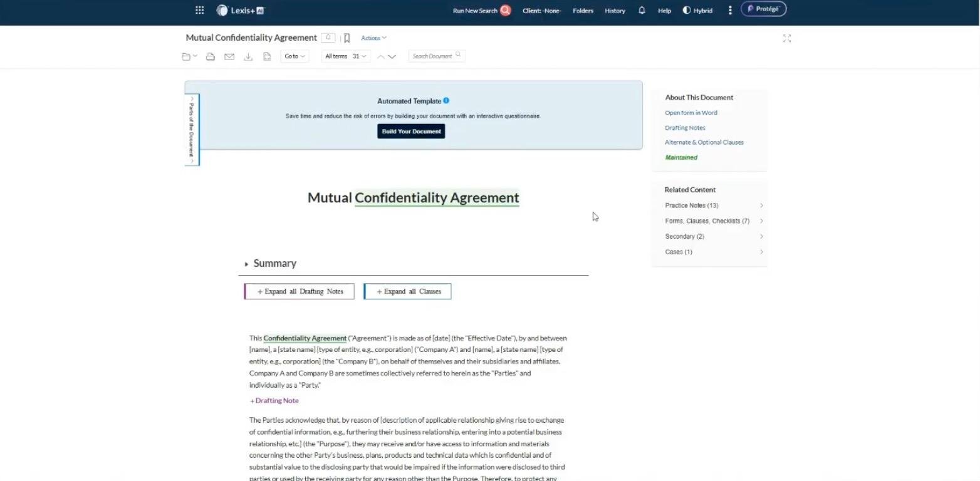Open the All terms dropdown
This screenshot has height=481, width=980.
[345, 56]
